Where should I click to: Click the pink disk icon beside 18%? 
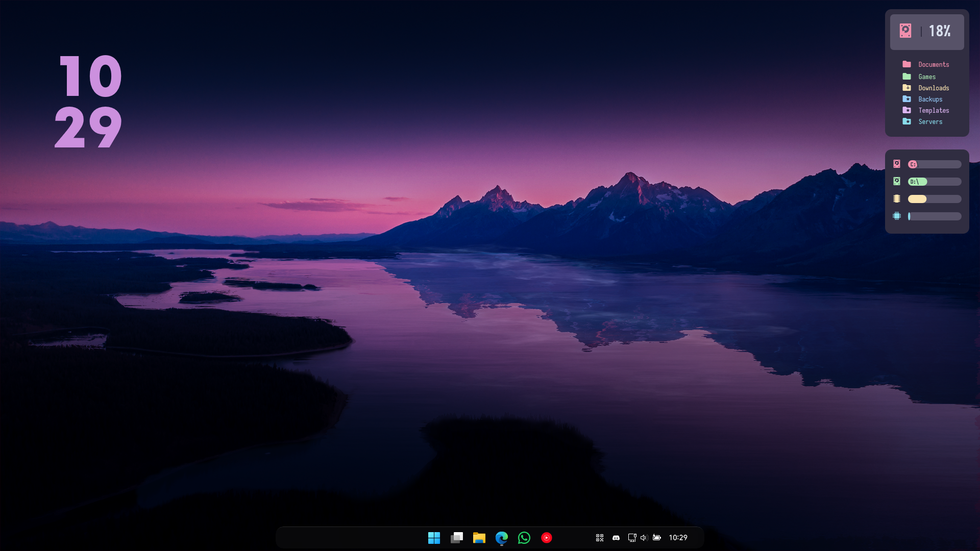tap(905, 31)
